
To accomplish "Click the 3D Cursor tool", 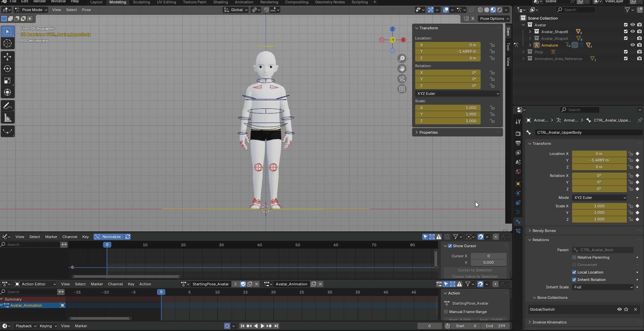I will tap(7, 43).
